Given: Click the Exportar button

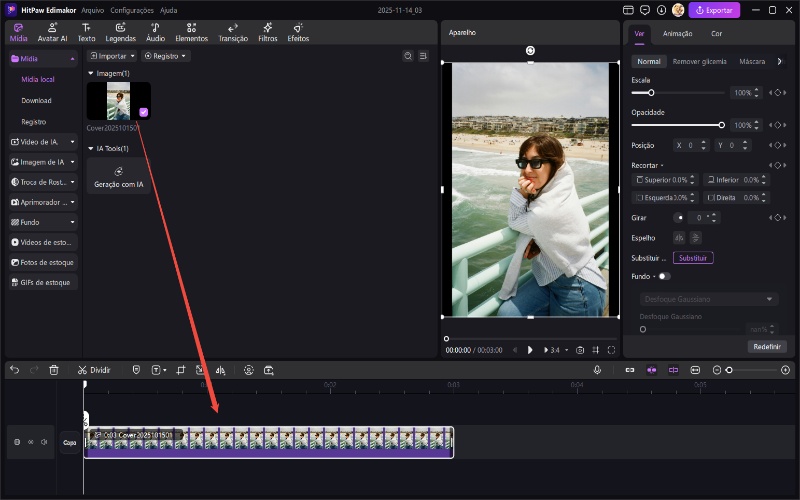Looking at the screenshot, I should (x=714, y=10).
